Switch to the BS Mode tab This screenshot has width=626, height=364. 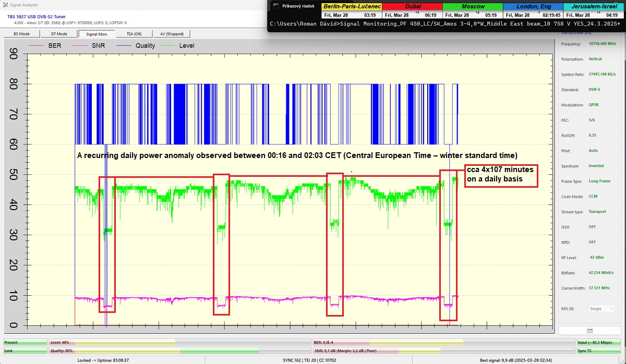click(x=21, y=34)
